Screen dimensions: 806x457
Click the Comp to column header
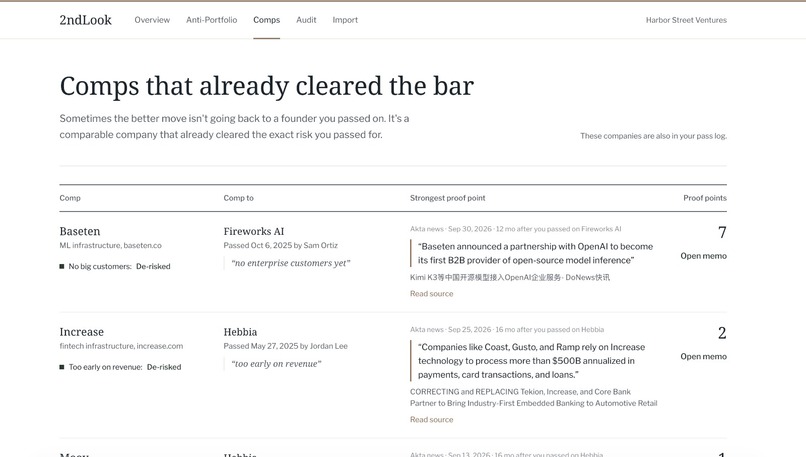click(239, 198)
